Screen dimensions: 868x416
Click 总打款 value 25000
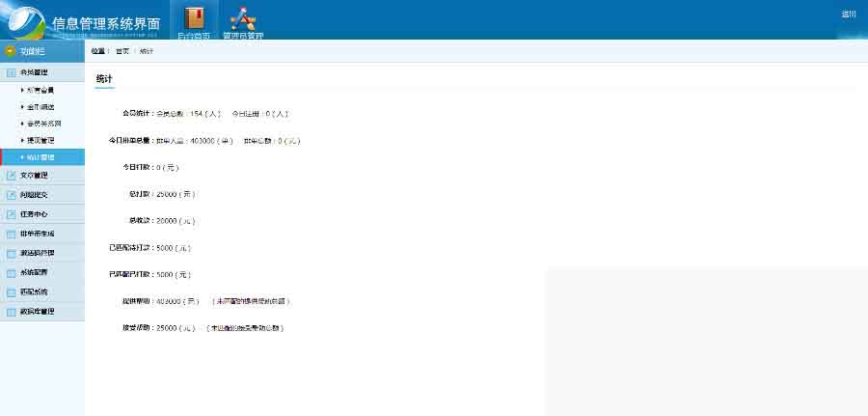pos(167,194)
